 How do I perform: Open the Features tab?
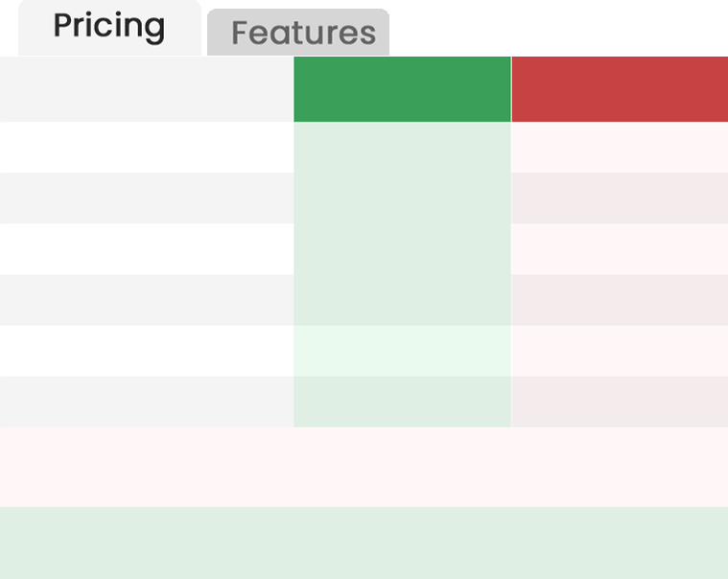coord(302,33)
